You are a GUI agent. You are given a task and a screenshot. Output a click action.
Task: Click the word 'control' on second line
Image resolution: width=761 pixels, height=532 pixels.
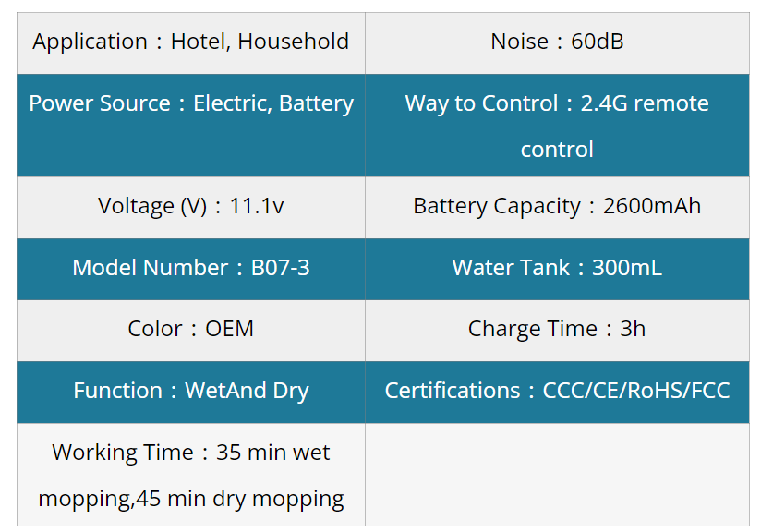coord(557,149)
